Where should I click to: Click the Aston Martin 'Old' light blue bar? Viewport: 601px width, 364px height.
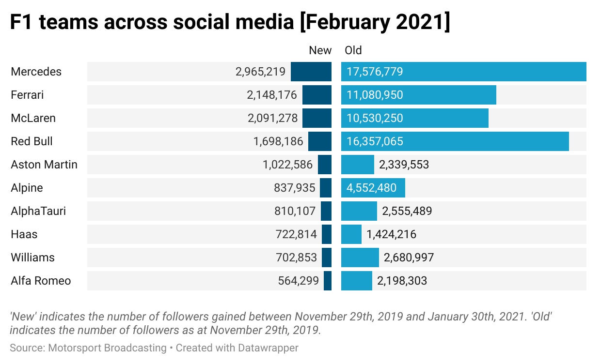tap(357, 165)
